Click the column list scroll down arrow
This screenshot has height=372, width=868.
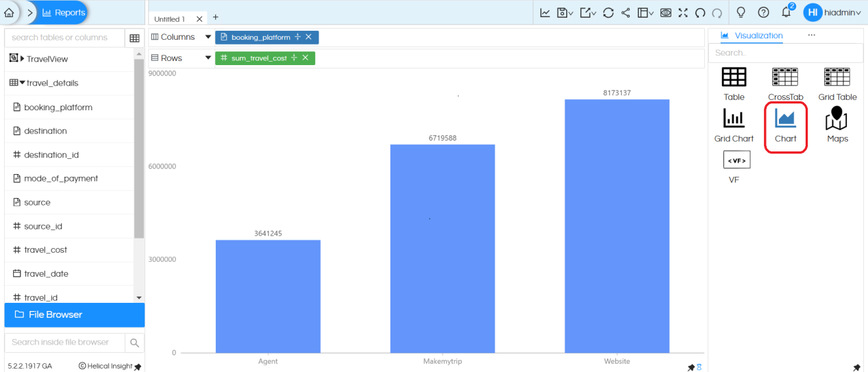point(139,298)
